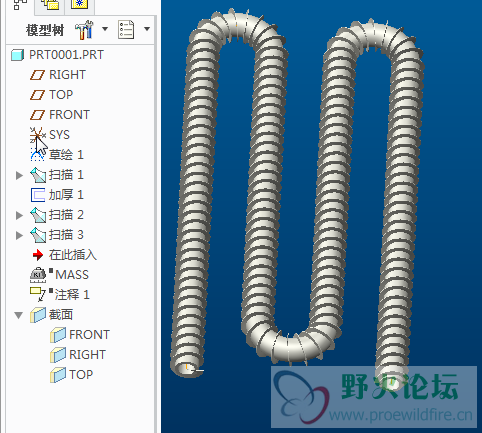Expand the 扫描 1 sweep feature
This screenshot has width=482, height=433.
click(x=19, y=175)
